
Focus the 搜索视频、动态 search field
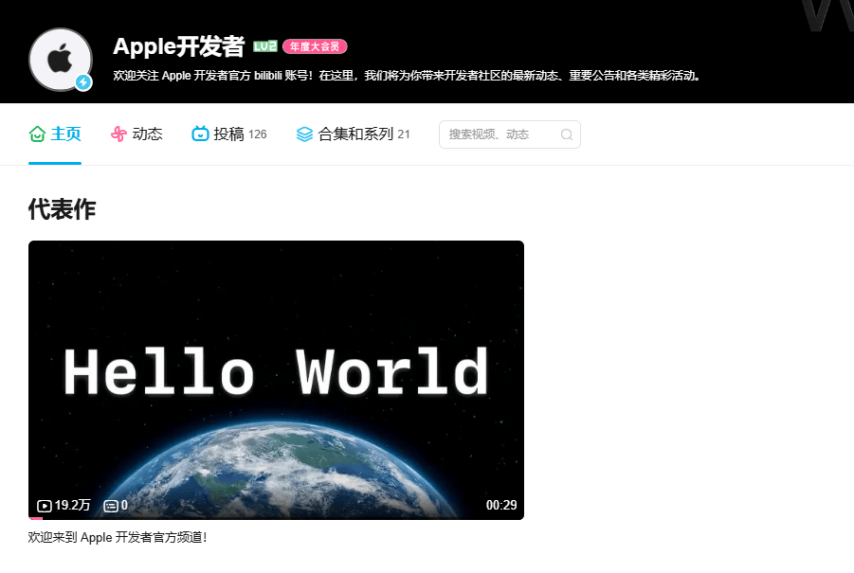coord(500,134)
